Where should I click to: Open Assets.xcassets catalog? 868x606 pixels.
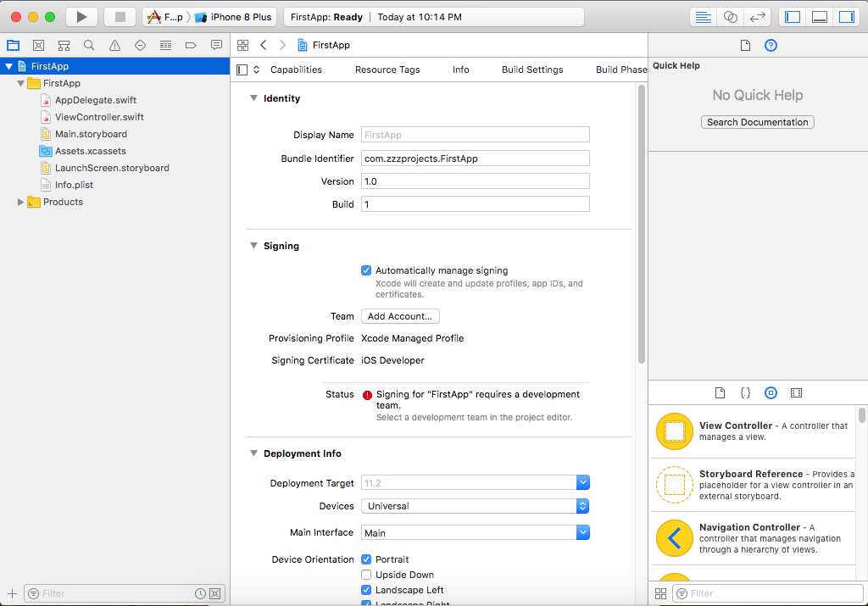90,151
